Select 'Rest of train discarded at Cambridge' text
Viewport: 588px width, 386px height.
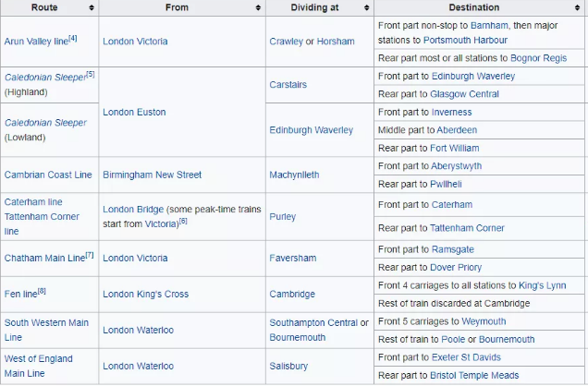(x=454, y=303)
